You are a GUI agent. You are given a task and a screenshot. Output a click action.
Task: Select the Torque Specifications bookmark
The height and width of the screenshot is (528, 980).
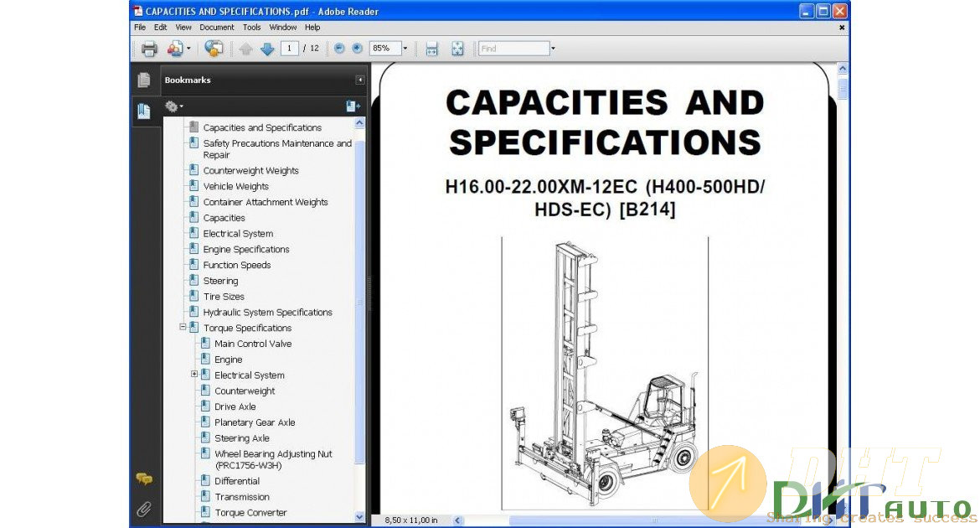point(247,328)
